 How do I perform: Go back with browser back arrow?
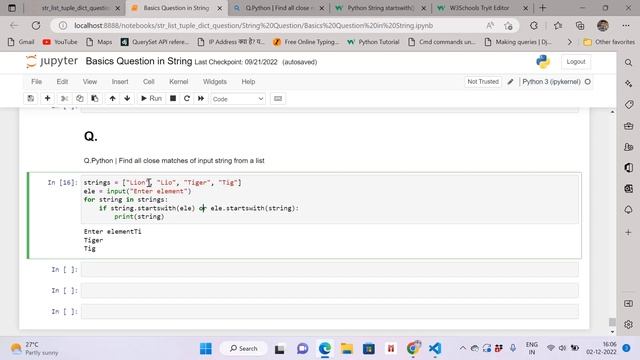14,25
